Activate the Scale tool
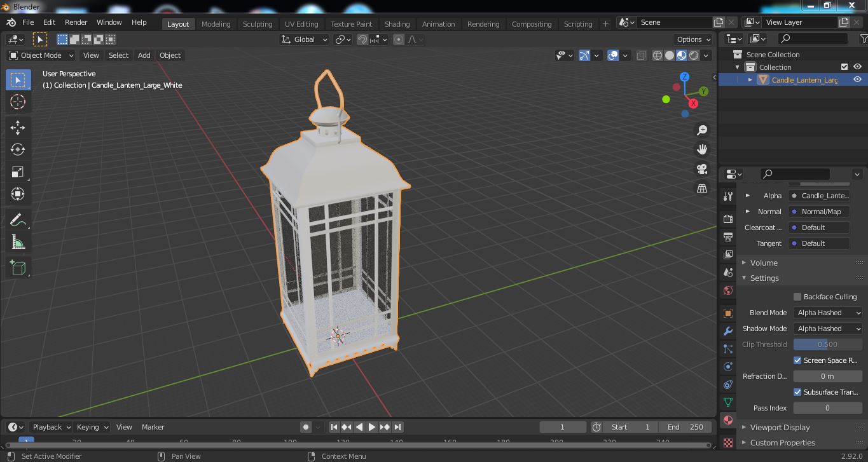This screenshot has height=462, width=868. (x=18, y=172)
